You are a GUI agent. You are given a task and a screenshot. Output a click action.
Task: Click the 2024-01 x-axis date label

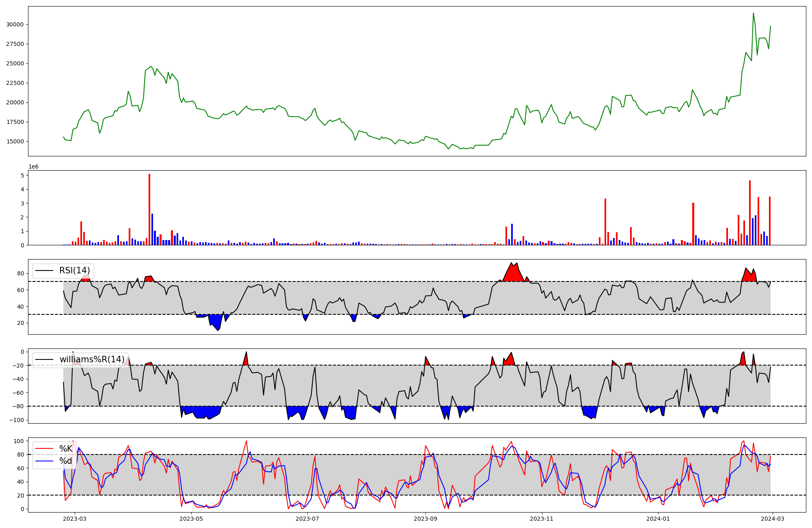[658, 519]
